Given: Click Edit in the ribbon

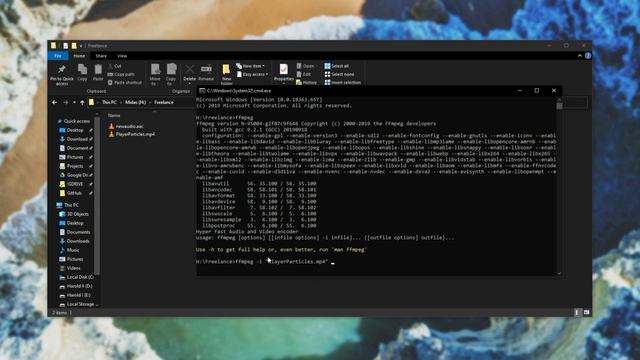Looking at the screenshot, I should tap(304, 74).
